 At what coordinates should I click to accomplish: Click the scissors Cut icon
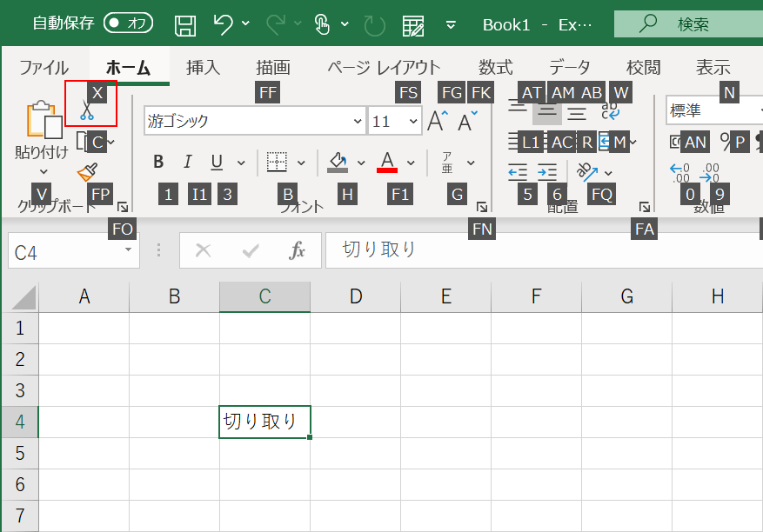87,110
